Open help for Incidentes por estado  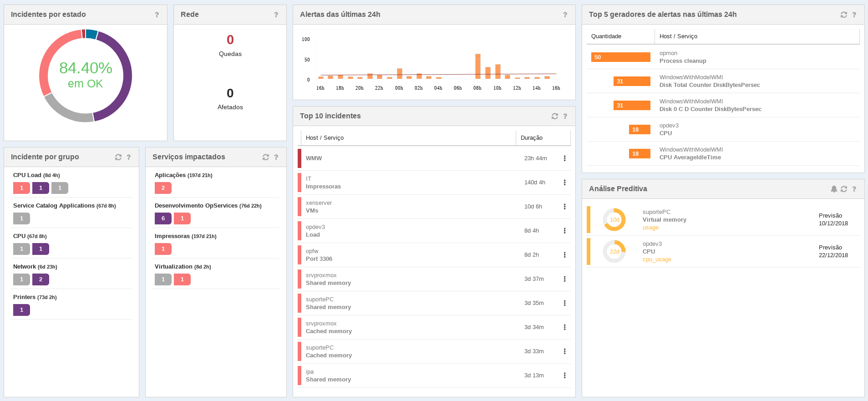[x=157, y=15]
